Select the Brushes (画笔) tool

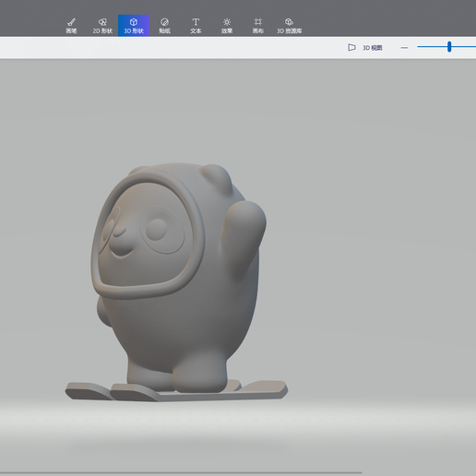coord(71,26)
